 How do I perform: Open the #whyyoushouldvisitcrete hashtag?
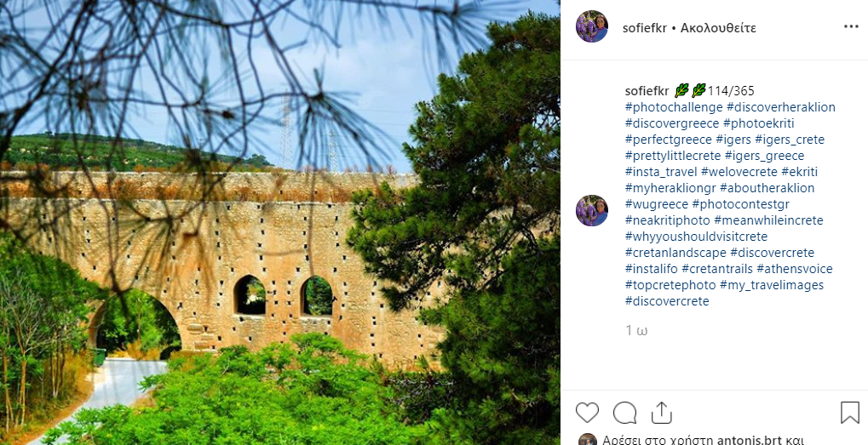point(697,237)
